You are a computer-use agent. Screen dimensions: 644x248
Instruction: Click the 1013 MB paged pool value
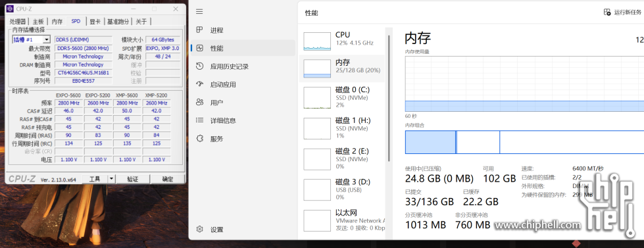(x=426, y=225)
